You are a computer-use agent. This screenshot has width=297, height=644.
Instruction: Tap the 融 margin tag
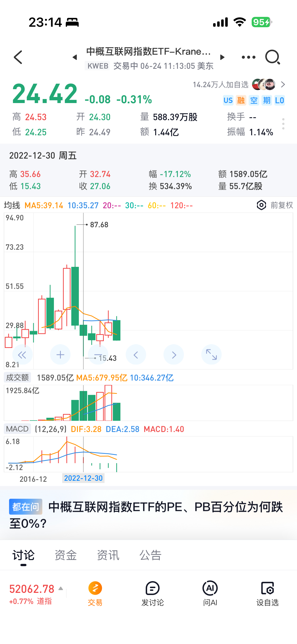tap(241, 101)
